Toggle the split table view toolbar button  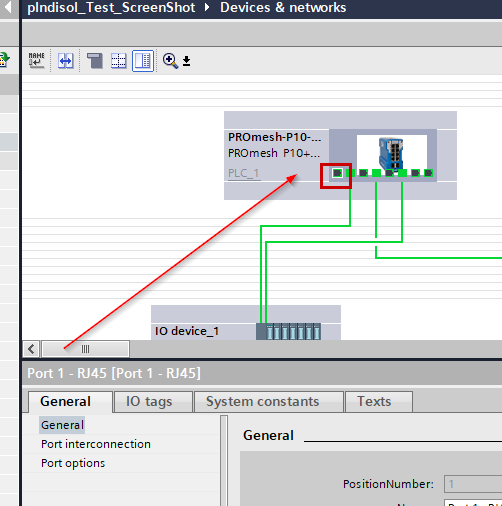[143, 61]
